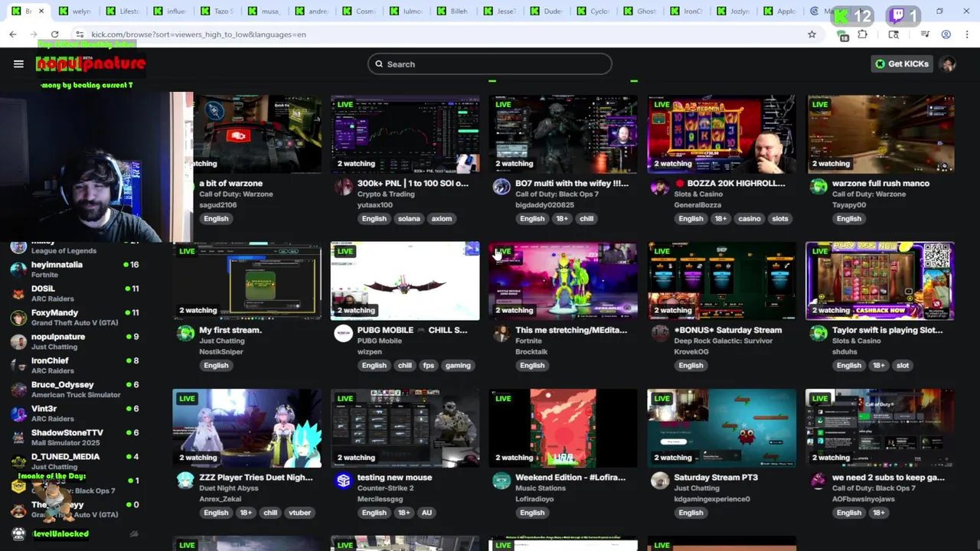Open the hamburger sidebar menu

[18, 64]
